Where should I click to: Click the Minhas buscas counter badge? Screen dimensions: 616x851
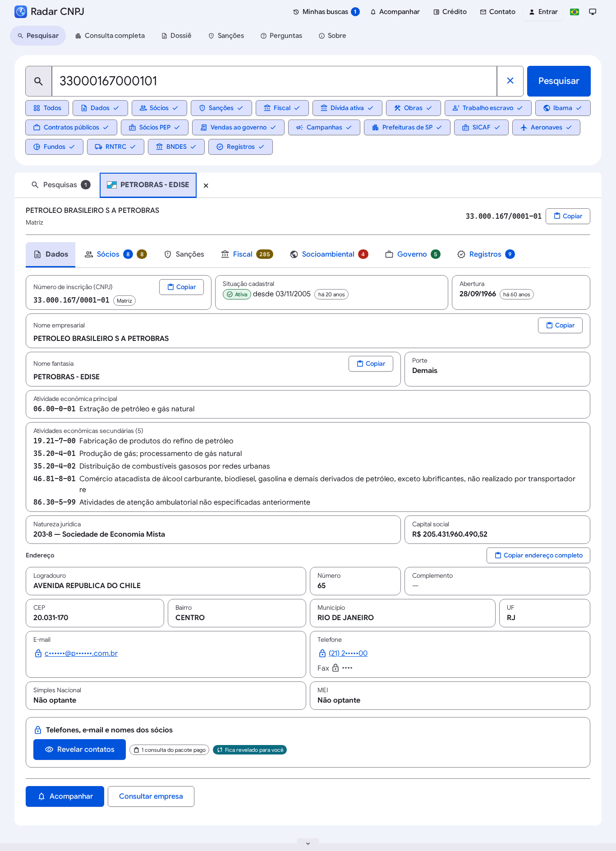tap(355, 12)
